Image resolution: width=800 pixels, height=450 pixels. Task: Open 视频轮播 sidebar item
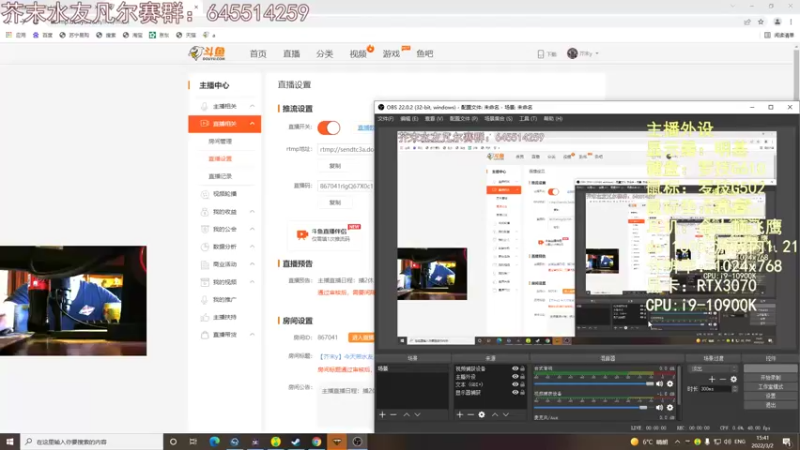224,194
